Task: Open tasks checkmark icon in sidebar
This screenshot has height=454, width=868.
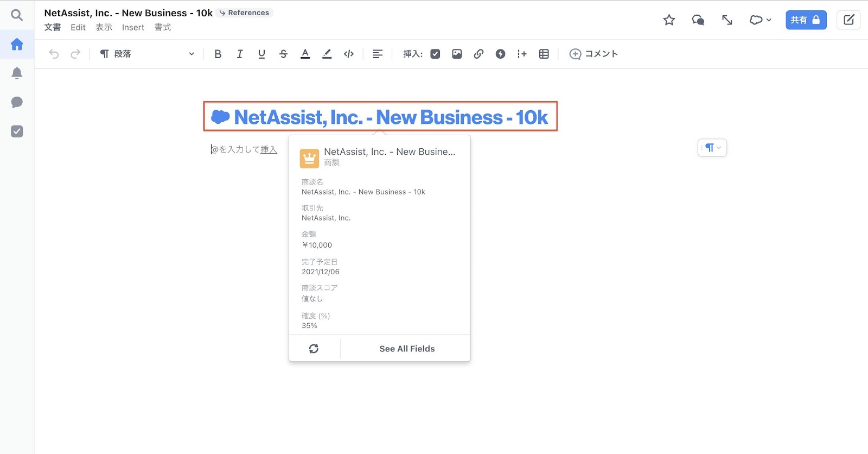Action: (17, 131)
